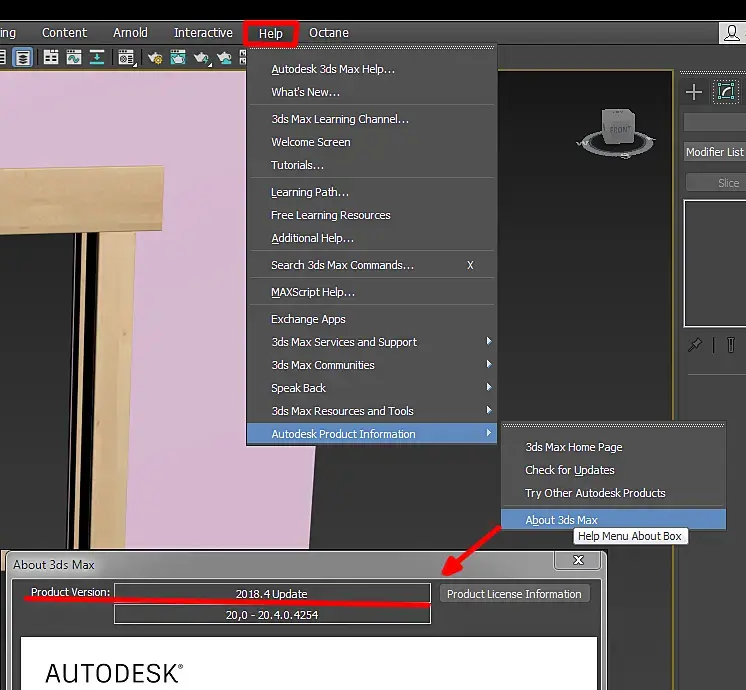Open the Create panel plus icon

point(694,92)
